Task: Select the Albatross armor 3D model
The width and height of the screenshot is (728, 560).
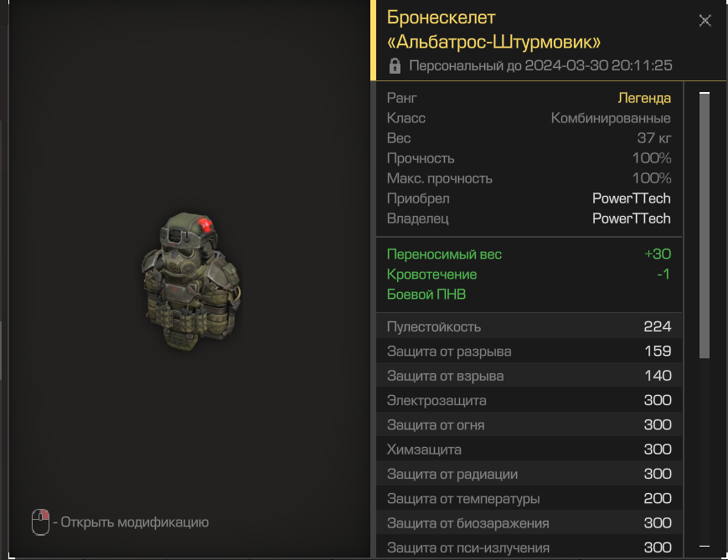Action: pos(191,281)
